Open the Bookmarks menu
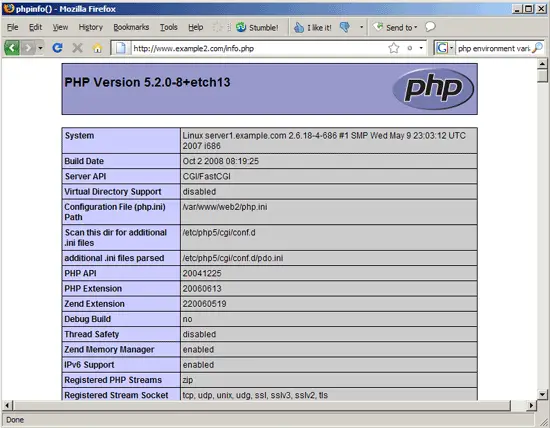550x428 pixels. point(131,27)
